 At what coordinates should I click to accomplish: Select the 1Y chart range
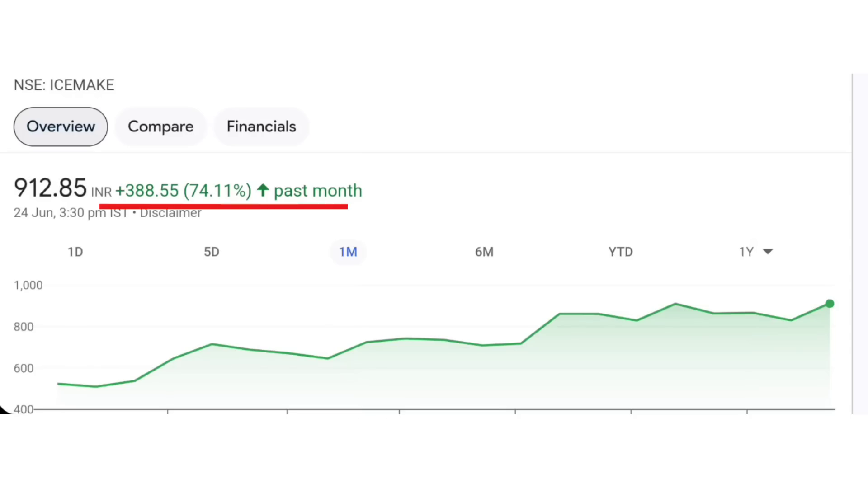click(746, 252)
